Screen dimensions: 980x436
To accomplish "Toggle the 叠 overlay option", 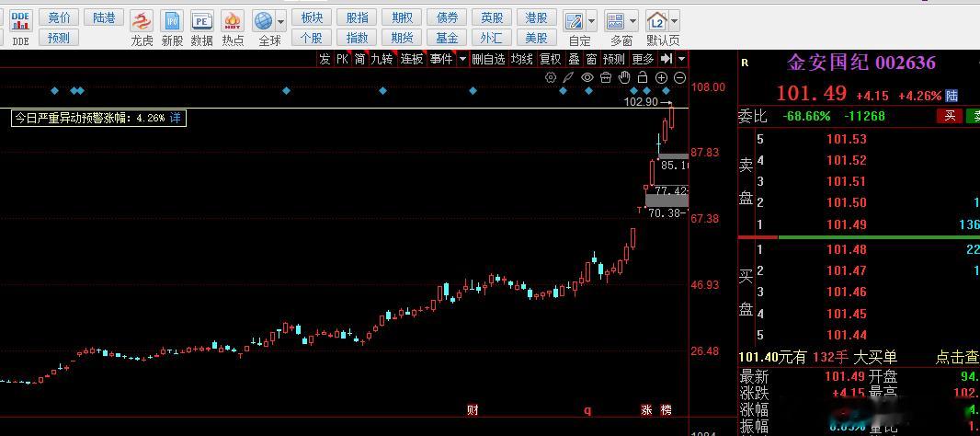I will coord(574,60).
